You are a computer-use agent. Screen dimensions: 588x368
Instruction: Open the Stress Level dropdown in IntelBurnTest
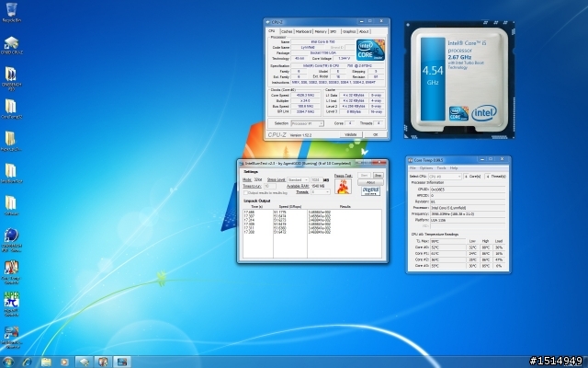click(x=298, y=180)
